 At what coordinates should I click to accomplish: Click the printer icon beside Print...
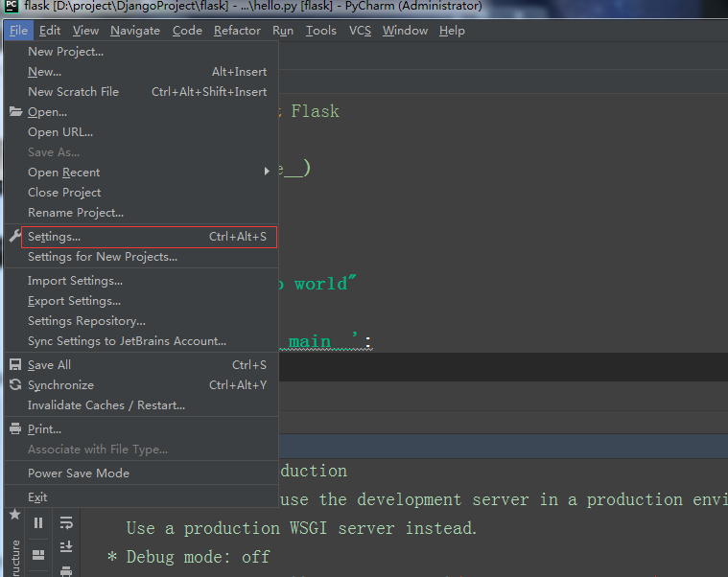pyautogui.click(x=15, y=428)
